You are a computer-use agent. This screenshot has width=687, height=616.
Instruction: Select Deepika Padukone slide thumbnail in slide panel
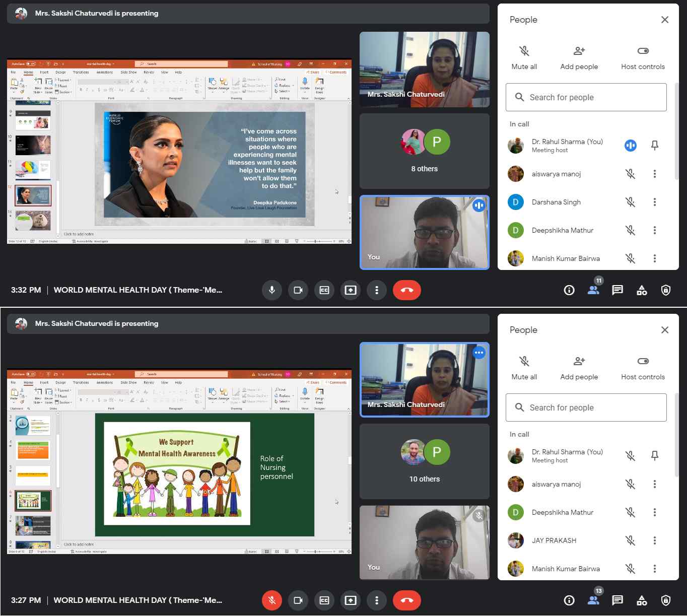pyautogui.click(x=33, y=195)
